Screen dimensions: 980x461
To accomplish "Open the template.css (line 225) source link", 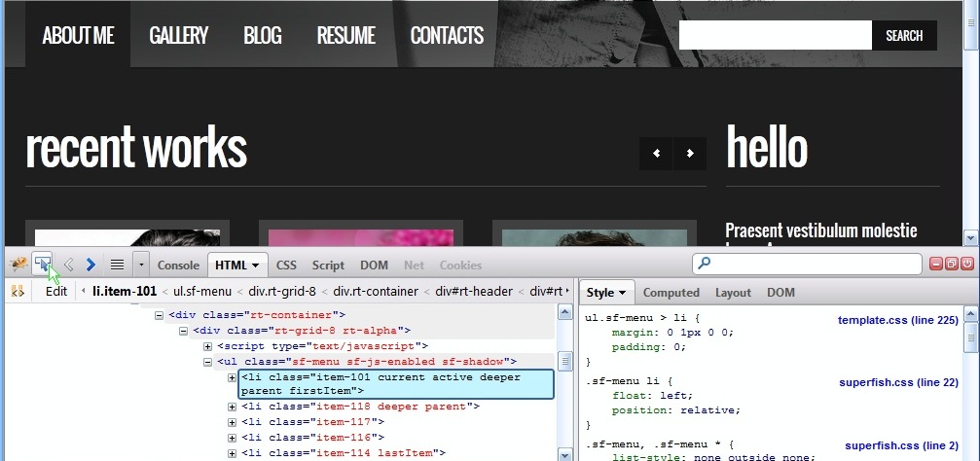I will coord(897,320).
